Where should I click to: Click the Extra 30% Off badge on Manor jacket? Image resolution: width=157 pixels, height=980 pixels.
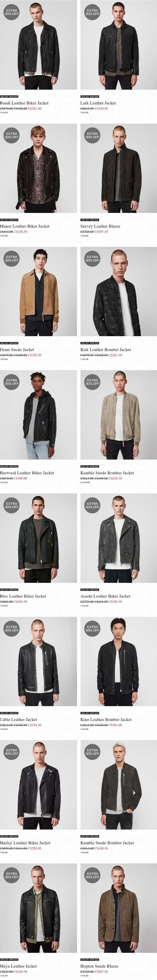coord(11,135)
